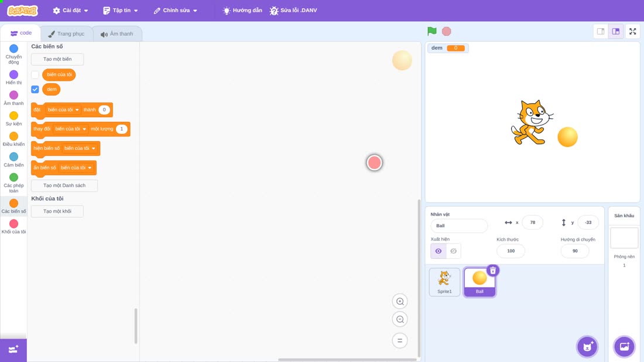Switch to small stage layout

(601, 31)
